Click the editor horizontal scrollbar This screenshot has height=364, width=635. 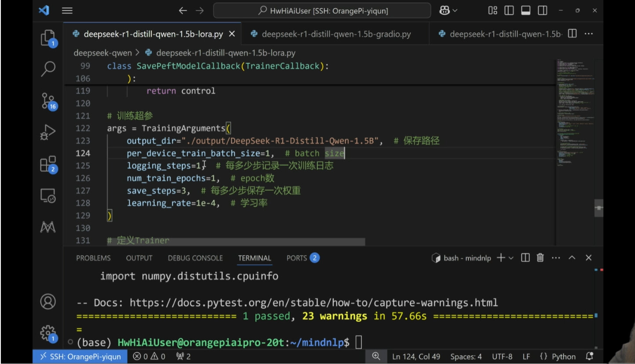pos(236,242)
